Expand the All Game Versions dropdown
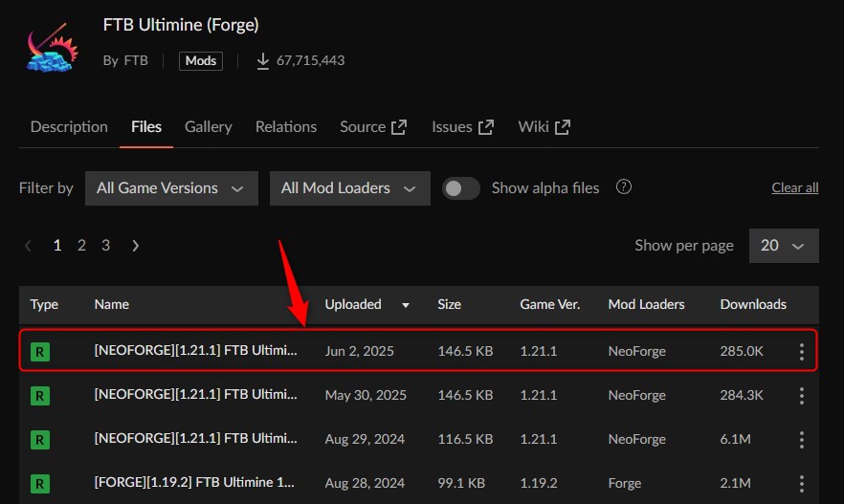The width and height of the screenshot is (844, 504). pyautogui.click(x=171, y=188)
